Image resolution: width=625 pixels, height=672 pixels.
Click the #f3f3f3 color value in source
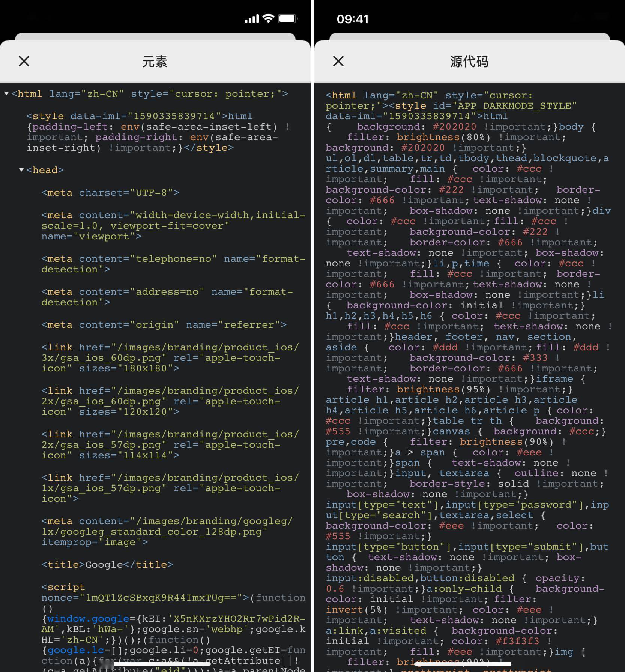point(517,641)
